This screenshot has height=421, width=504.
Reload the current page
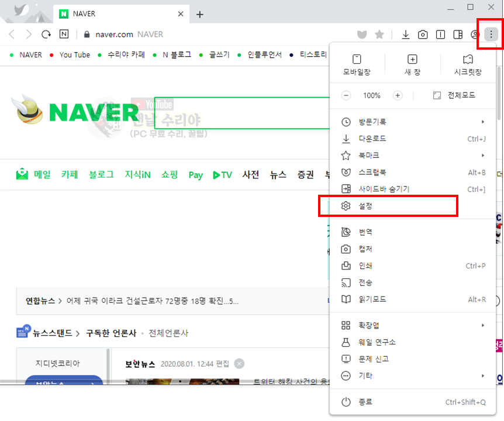pyautogui.click(x=46, y=34)
